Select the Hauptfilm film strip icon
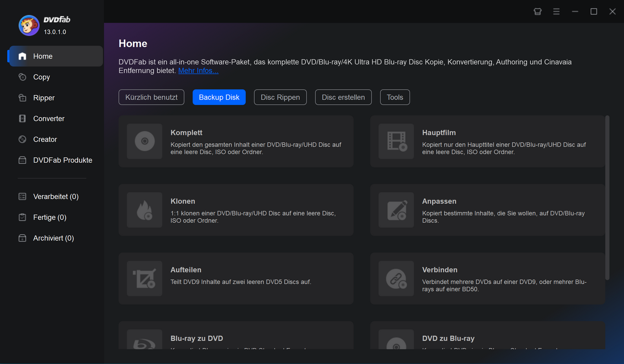This screenshot has width=624, height=364. click(396, 141)
